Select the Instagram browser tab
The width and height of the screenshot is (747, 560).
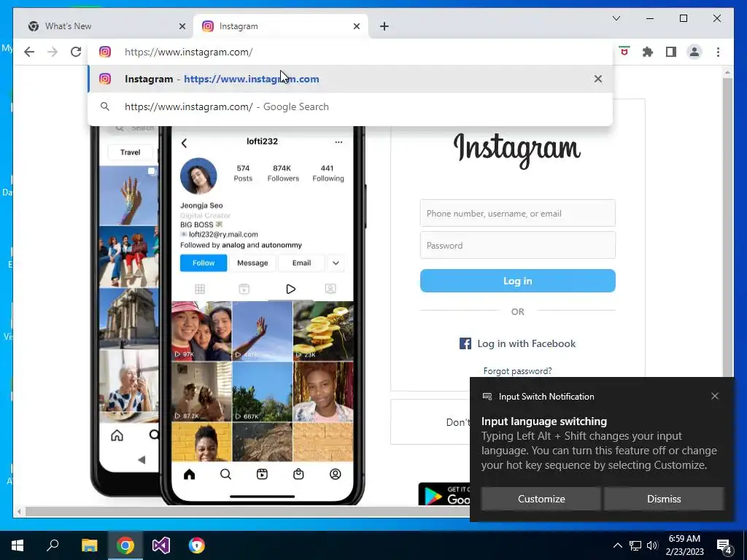(x=281, y=26)
